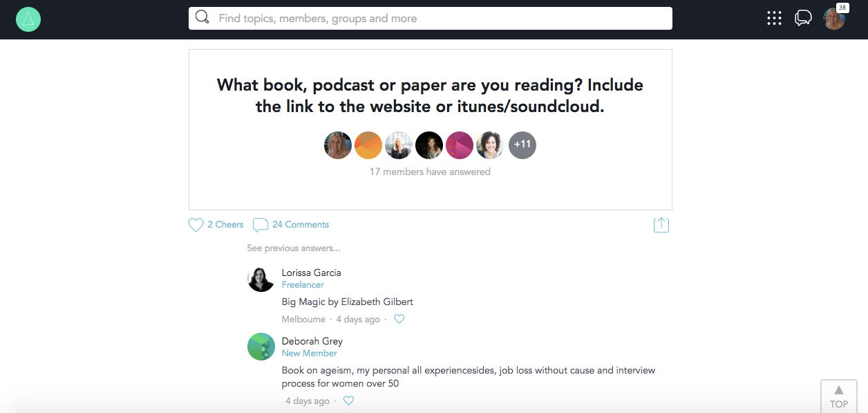This screenshot has height=413, width=868.
Task: Open the chat messages icon
Action: [803, 18]
